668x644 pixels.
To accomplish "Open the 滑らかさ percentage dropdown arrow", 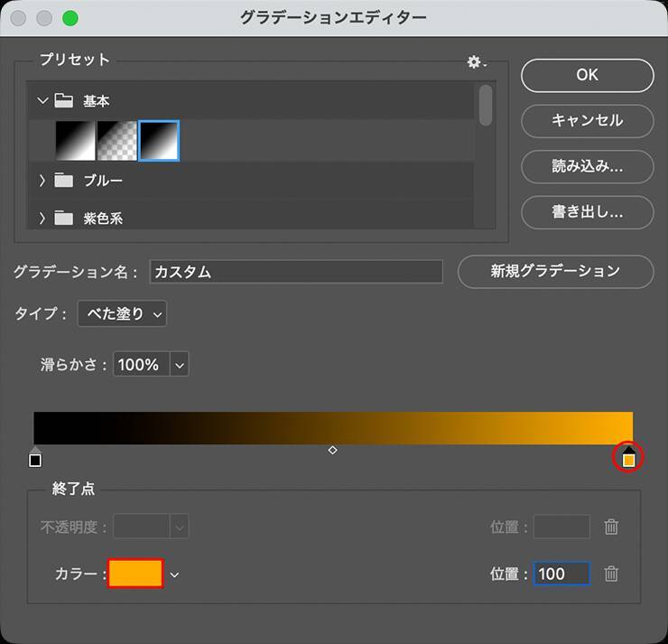I will tap(180, 364).
